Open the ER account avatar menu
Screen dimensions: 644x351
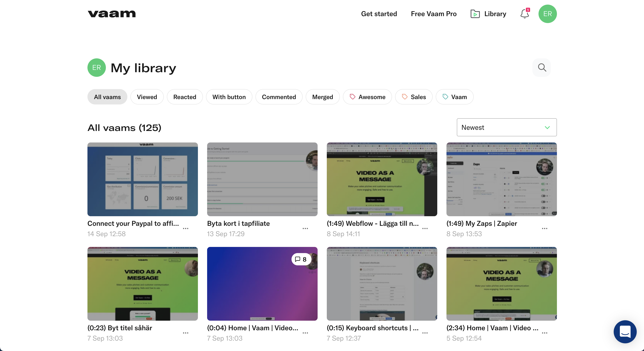[548, 14]
